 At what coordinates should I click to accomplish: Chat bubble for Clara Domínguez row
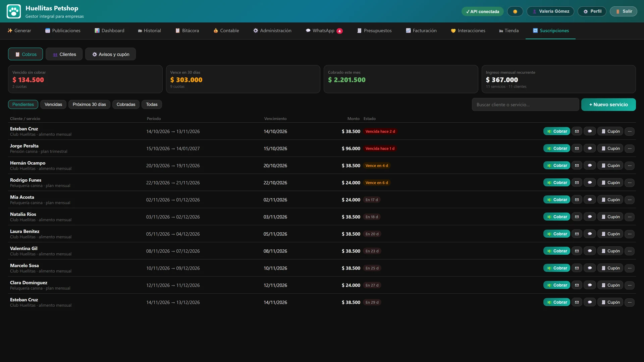coord(590,285)
